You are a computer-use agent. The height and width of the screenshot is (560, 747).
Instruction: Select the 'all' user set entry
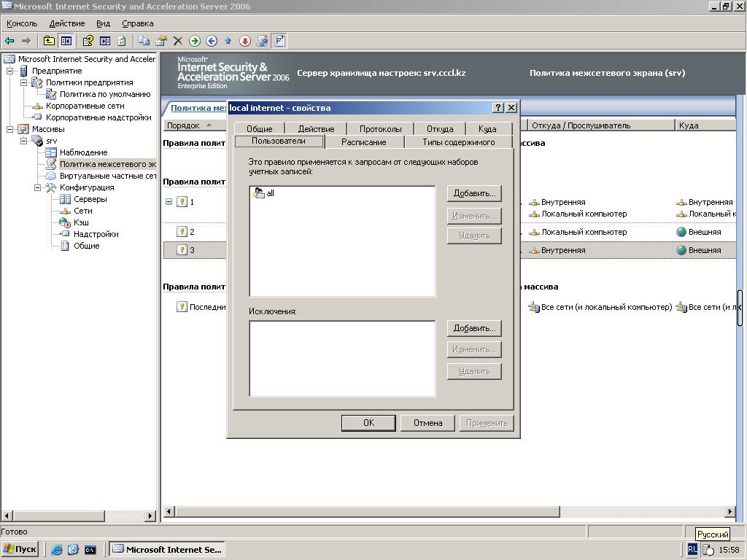point(270,193)
